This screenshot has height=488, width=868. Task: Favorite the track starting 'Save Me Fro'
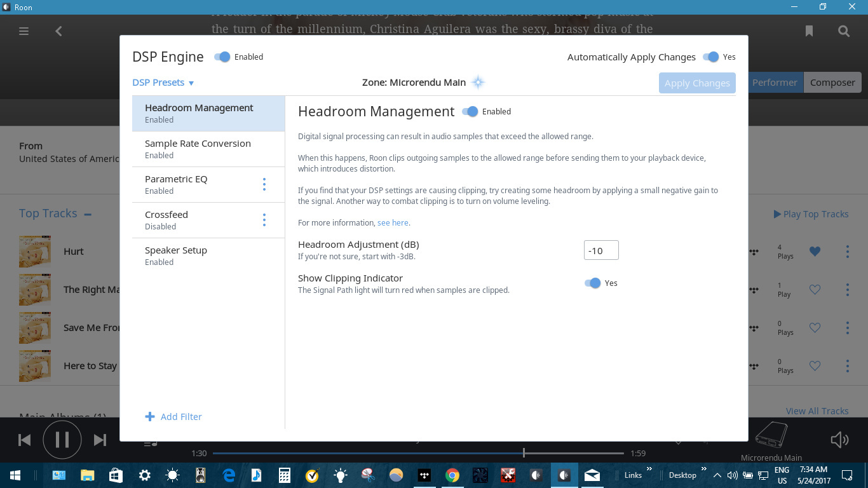coord(815,328)
